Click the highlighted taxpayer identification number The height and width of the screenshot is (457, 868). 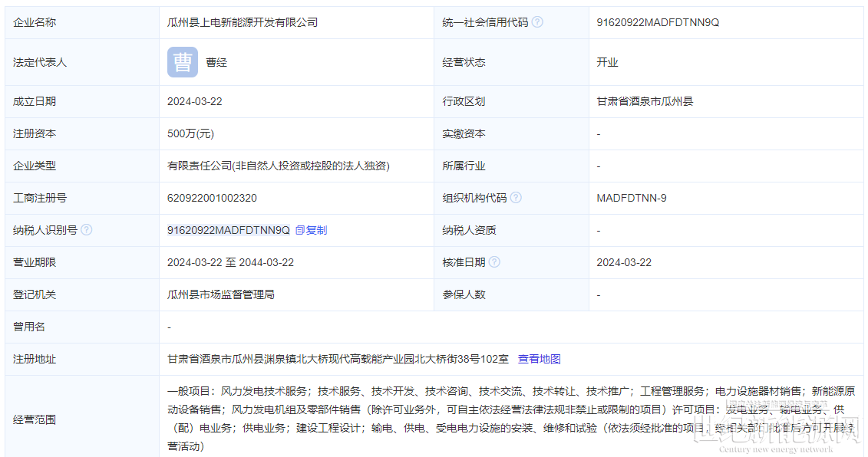[229, 230]
